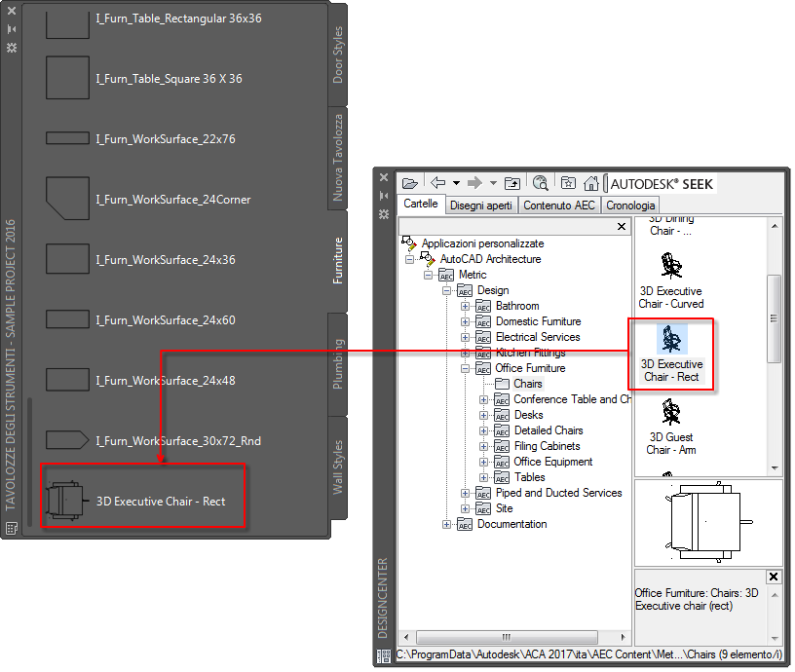Select 3D Guest Chair - Arm content item
The image size is (795, 672).
tap(670, 427)
